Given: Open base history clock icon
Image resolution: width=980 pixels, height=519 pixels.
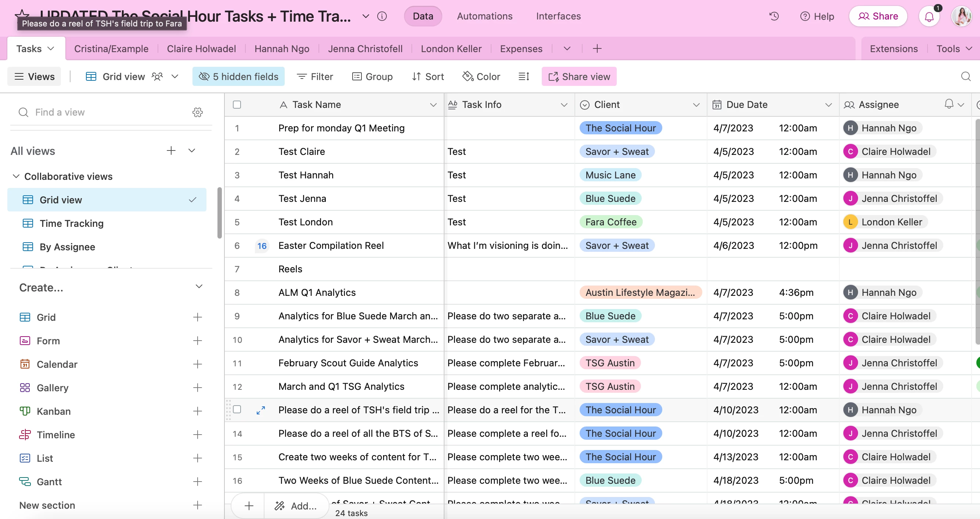Looking at the screenshot, I should click(x=774, y=17).
